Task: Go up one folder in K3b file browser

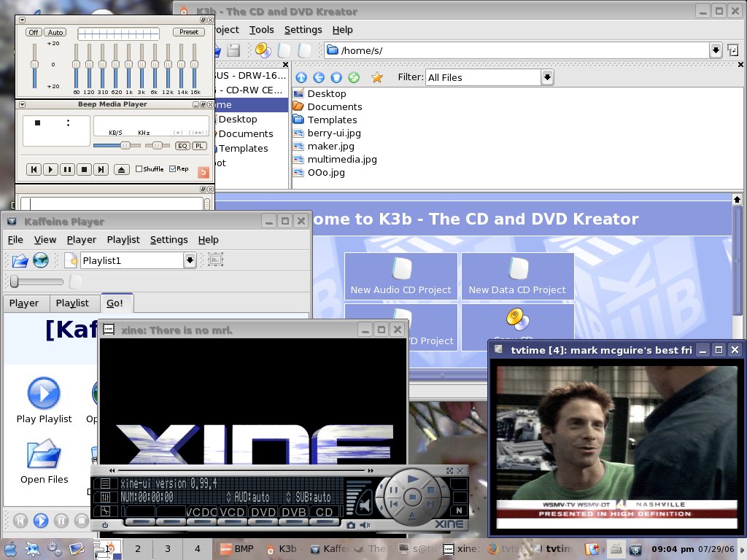Action: pos(301,77)
